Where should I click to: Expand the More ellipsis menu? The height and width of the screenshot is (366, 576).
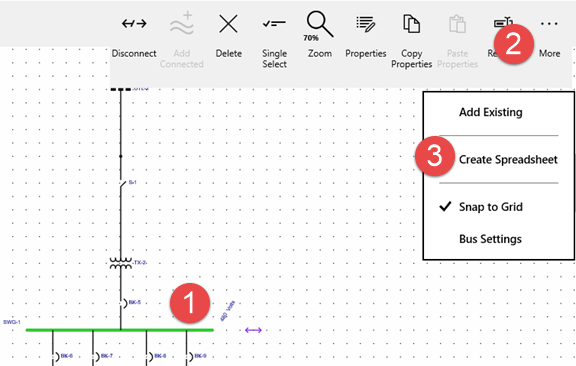coord(549,24)
